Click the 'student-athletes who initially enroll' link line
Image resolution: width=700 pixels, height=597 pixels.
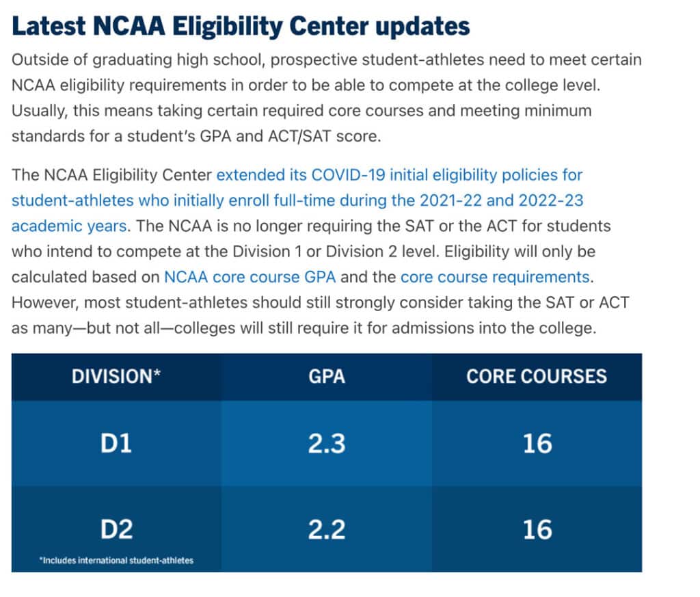pos(297,200)
